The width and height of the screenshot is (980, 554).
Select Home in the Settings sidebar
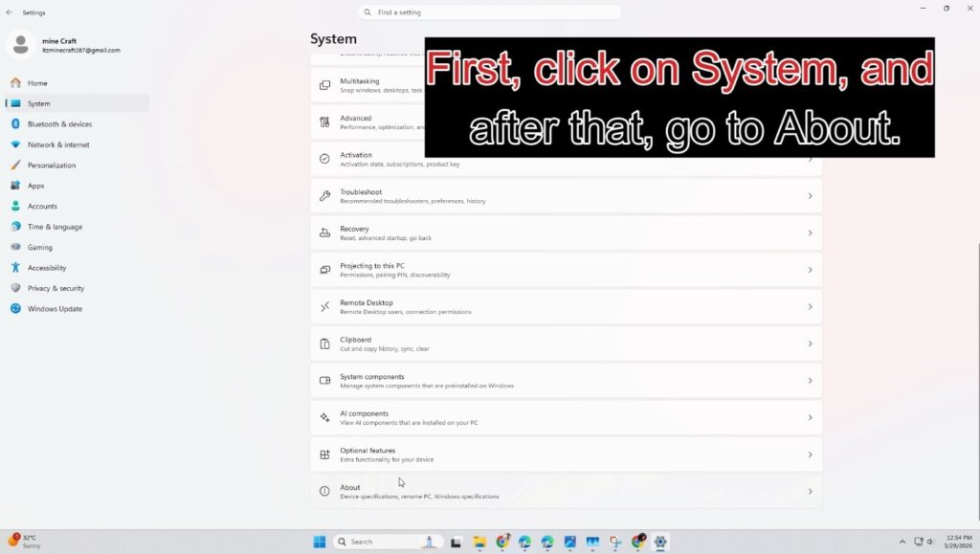coord(17,83)
